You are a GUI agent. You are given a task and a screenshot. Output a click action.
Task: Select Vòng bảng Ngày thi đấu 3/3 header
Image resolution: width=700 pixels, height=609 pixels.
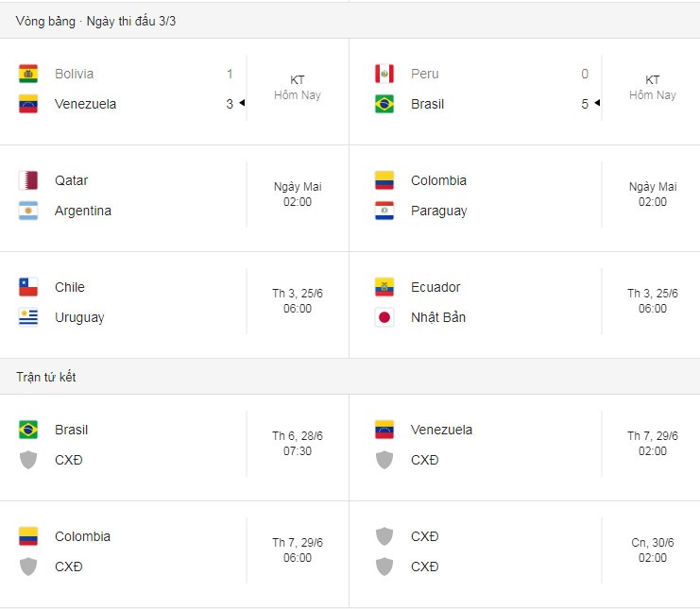(350, 21)
